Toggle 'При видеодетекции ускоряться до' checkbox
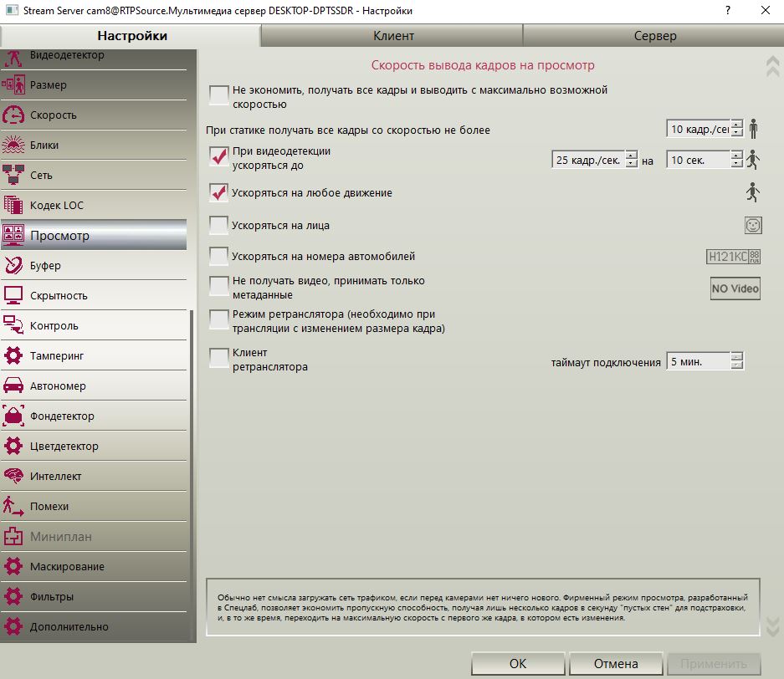Viewport: 784px width, 679px height. [x=218, y=156]
